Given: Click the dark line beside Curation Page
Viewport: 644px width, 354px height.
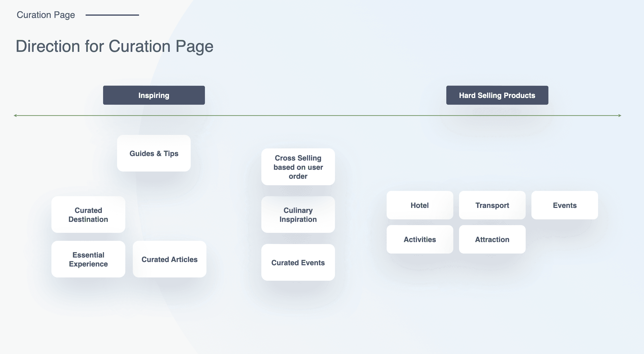Looking at the screenshot, I should [112, 15].
